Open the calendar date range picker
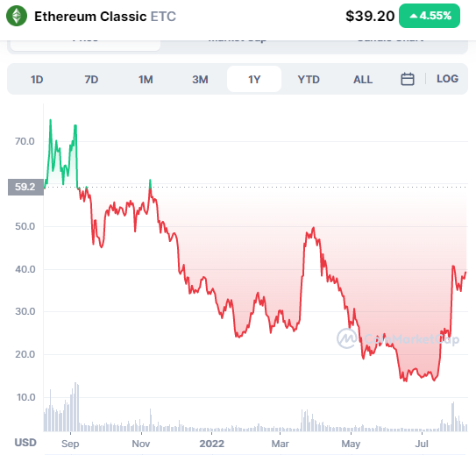 pos(408,79)
